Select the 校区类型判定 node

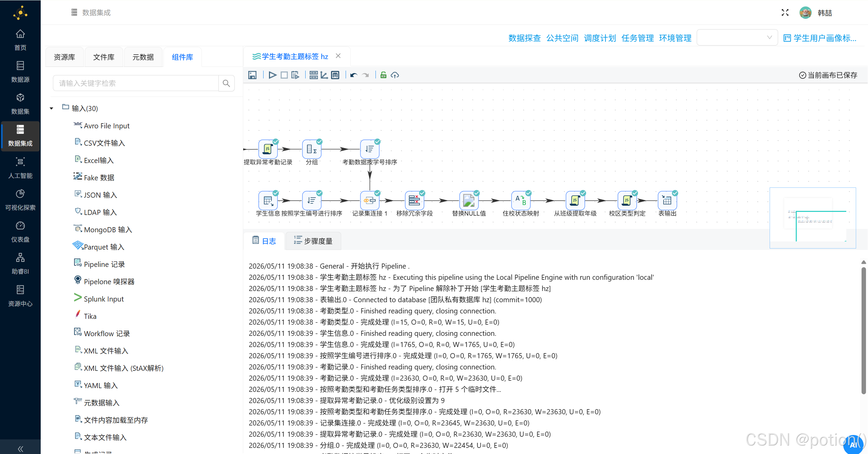[627, 200]
